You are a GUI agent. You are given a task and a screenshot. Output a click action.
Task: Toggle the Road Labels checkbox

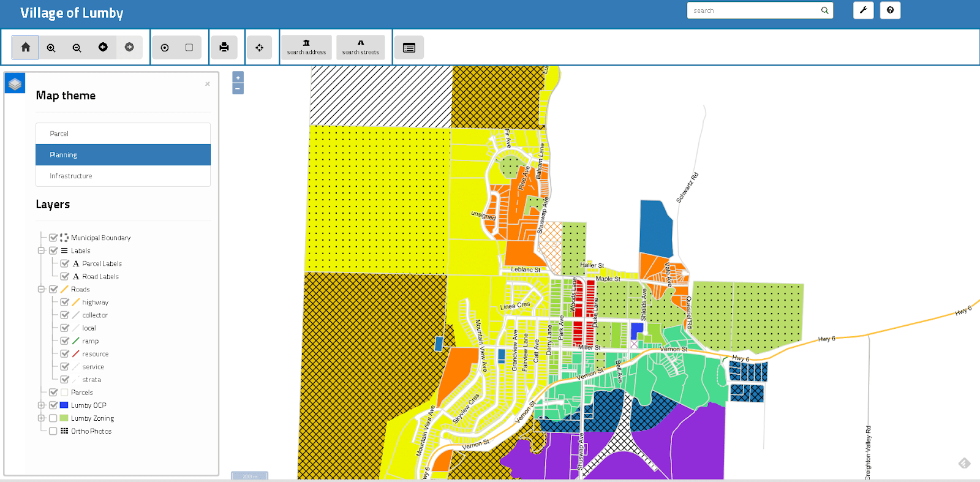65,276
